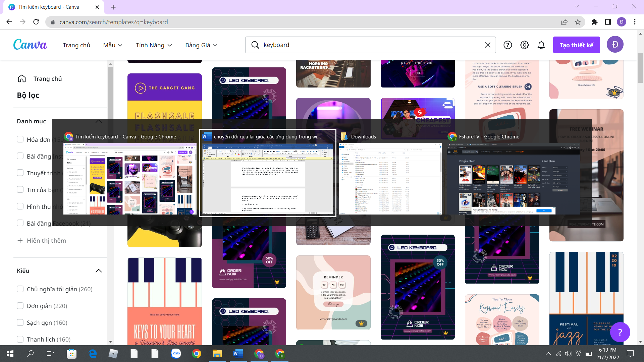Open Chrome three-dot menu
Screen dimensions: 644x362
(635, 22)
